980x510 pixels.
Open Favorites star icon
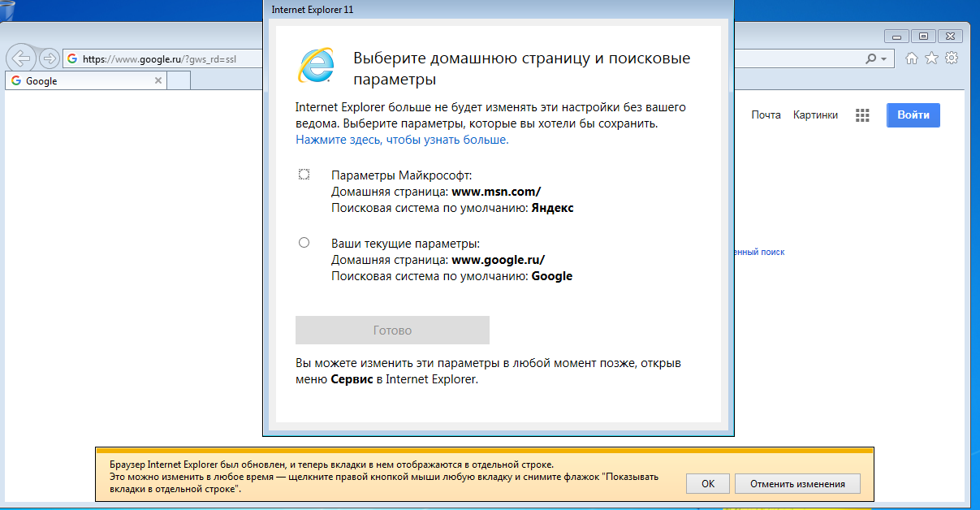(x=932, y=58)
